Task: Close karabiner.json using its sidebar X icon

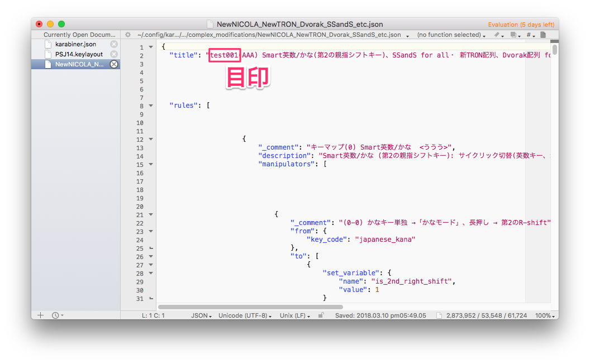Action: click(114, 44)
